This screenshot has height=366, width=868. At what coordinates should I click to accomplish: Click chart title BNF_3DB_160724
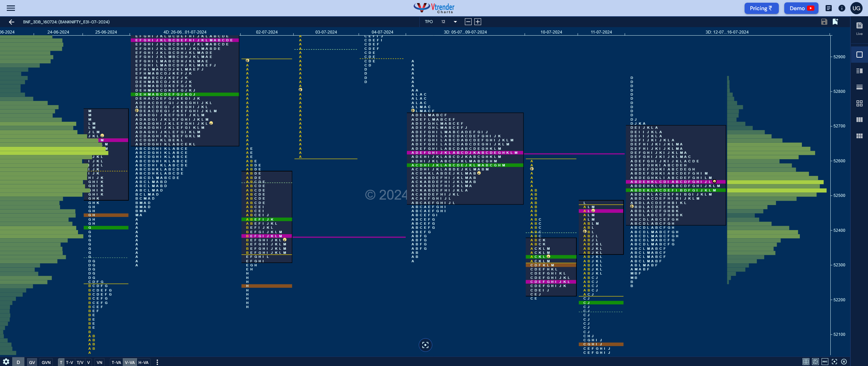pyautogui.click(x=66, y=22)
